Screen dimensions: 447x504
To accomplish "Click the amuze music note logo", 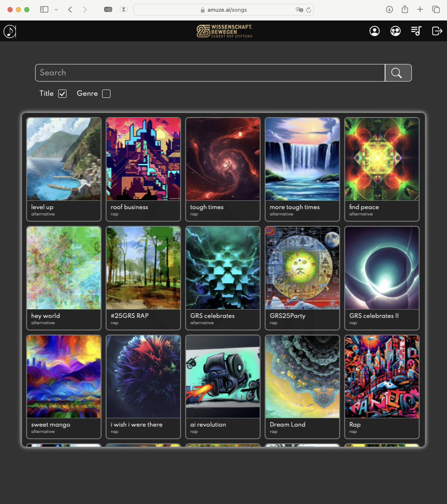I will [x=10, y=31].
